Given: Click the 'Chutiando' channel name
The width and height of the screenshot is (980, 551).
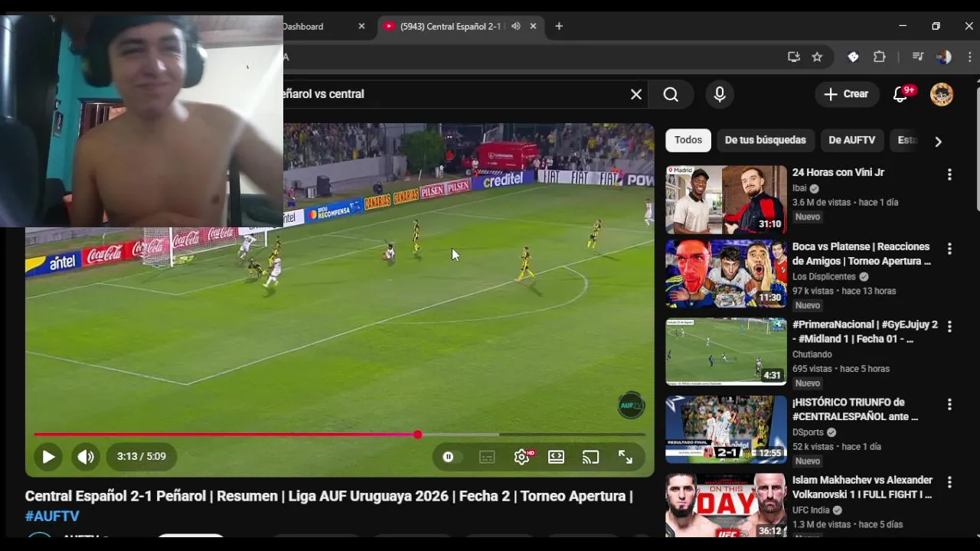Looking at the screenshot, I should 812,354.
